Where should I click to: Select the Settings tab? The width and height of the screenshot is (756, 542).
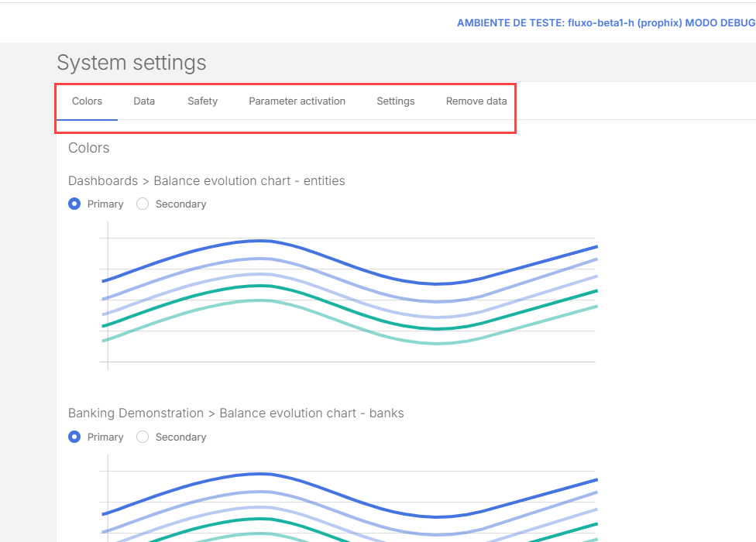click(395, 101)
